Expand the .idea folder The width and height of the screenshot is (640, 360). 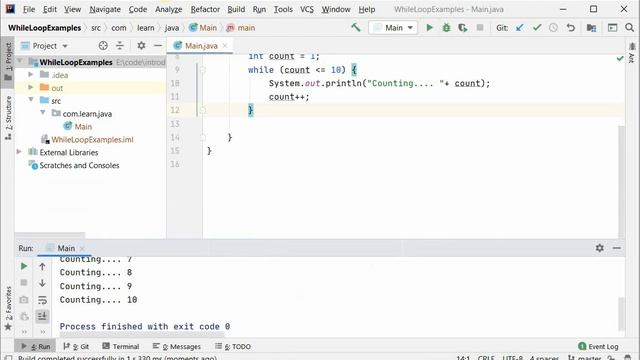tap(31, 75)
